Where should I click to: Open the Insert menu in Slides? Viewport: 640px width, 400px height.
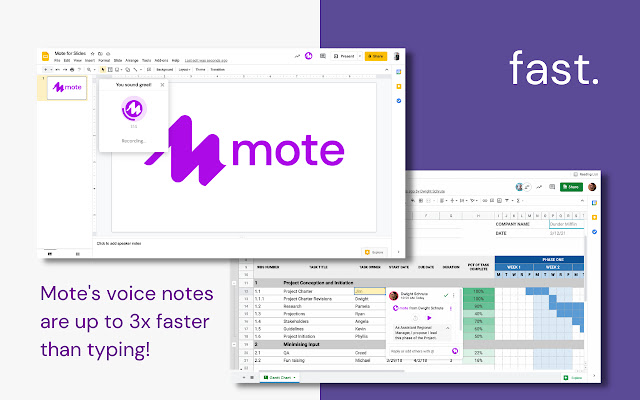(89, 60)
